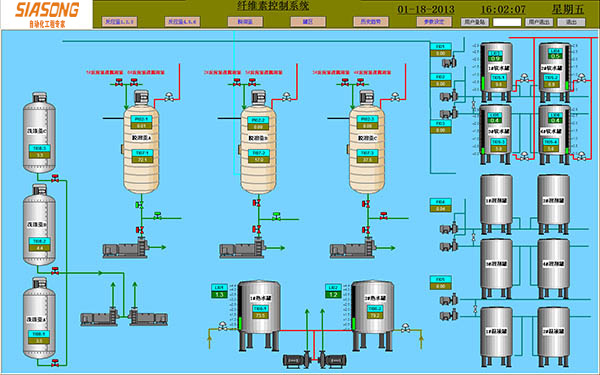
Task: Switch to the 罐区 tank area page
Action: coord(308,21)
